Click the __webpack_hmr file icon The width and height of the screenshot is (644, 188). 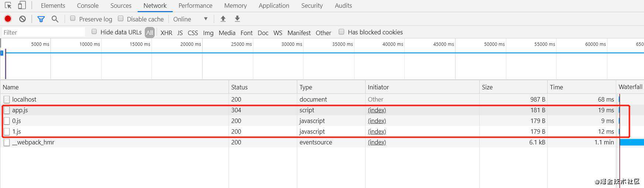[x=7, y=142]
